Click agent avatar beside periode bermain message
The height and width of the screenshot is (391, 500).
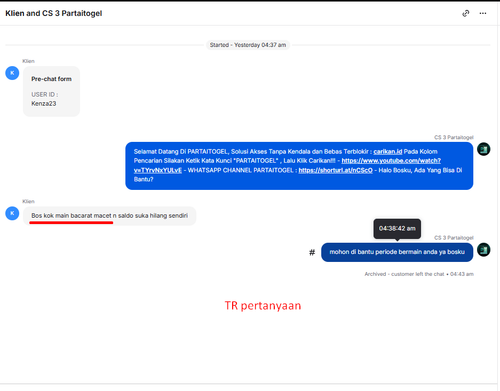pos(483,250)
